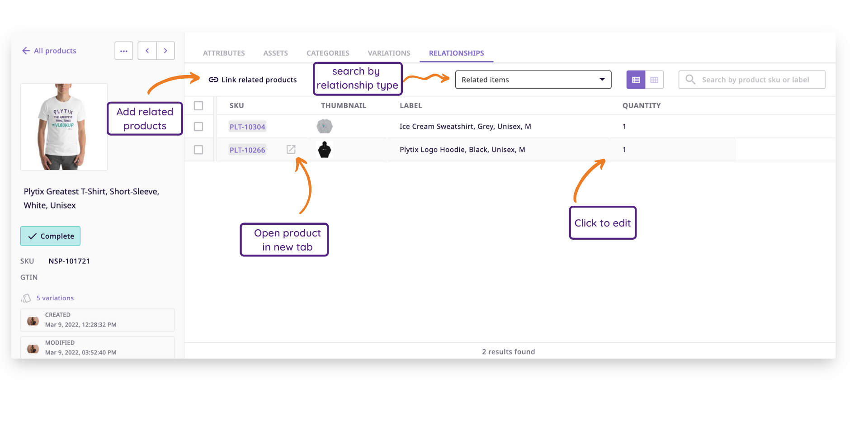Viewport: 868px width, 421px height.
Task: Open the three-dots more options menu
Action: tap(124, 51)
